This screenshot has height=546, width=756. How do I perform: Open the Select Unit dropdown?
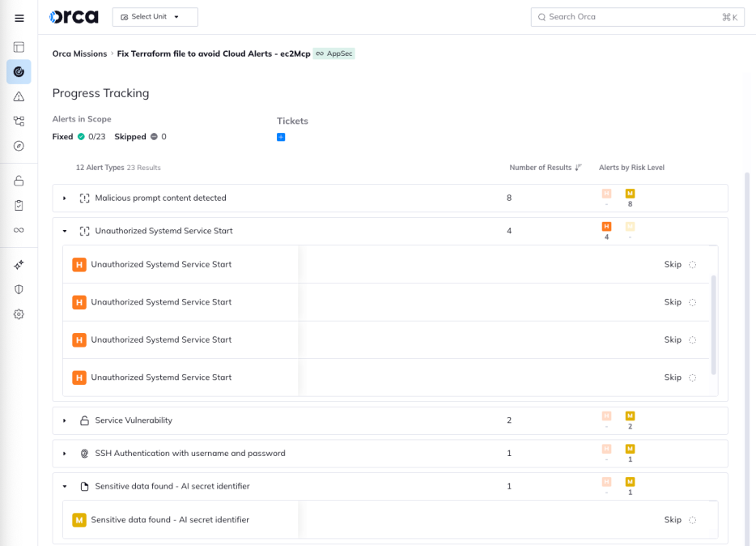coord(154,16)
